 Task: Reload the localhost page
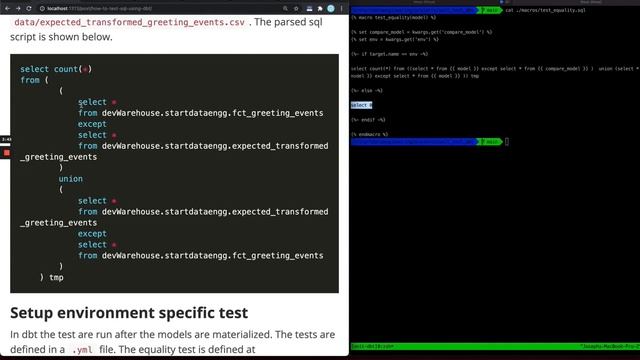point(29,8)
